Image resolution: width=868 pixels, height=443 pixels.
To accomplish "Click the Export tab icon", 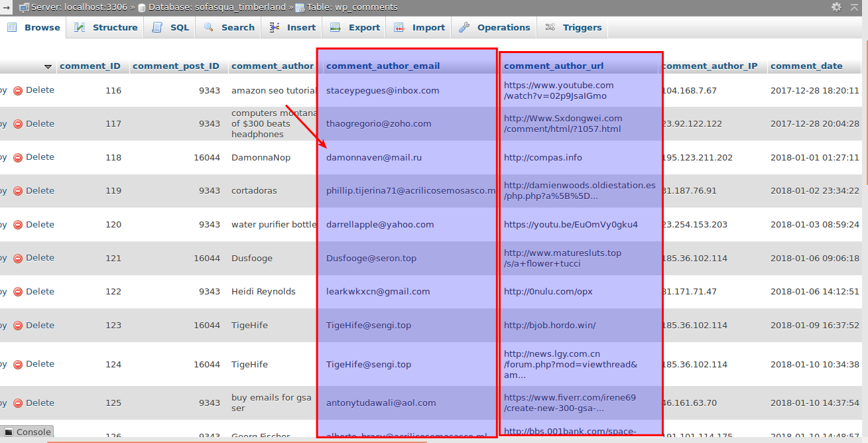I will pyautogui.click(x=336, y=28).
